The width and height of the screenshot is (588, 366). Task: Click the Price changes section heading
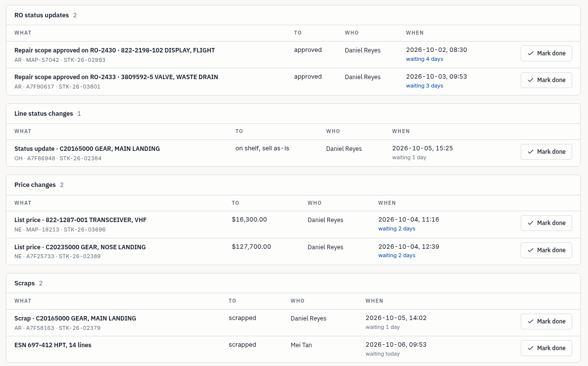click(35, 184)
